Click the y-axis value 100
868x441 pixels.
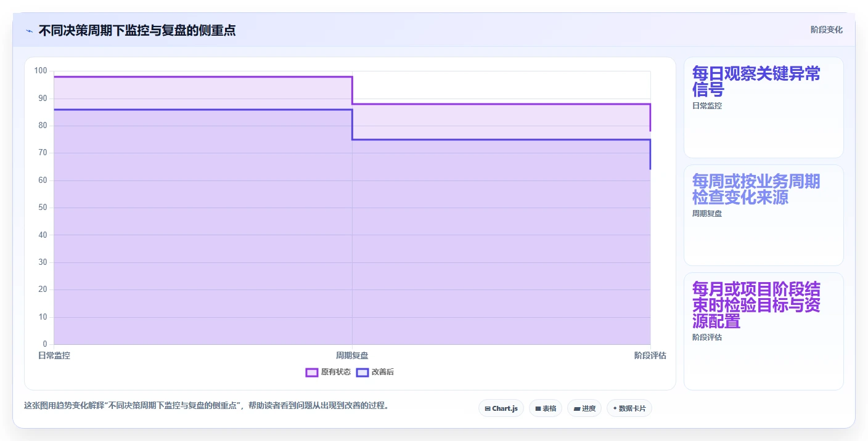pyautogui.click(x=41, y=71)
